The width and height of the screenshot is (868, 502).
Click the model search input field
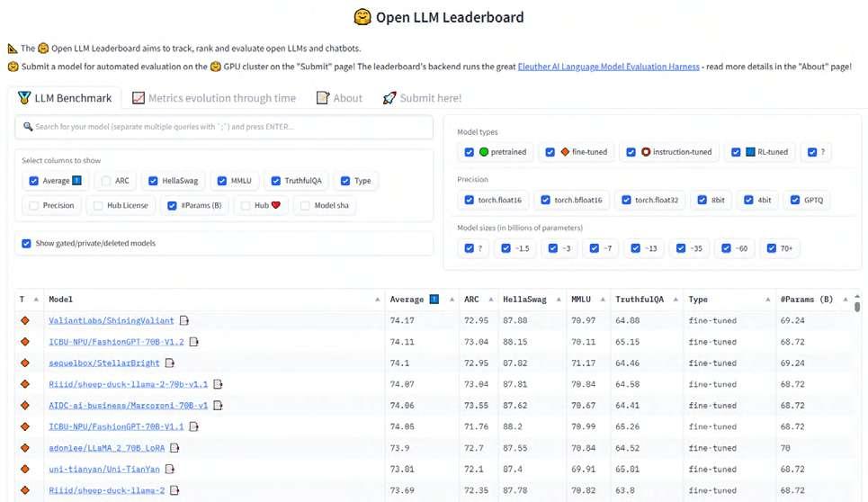point(224,127)
